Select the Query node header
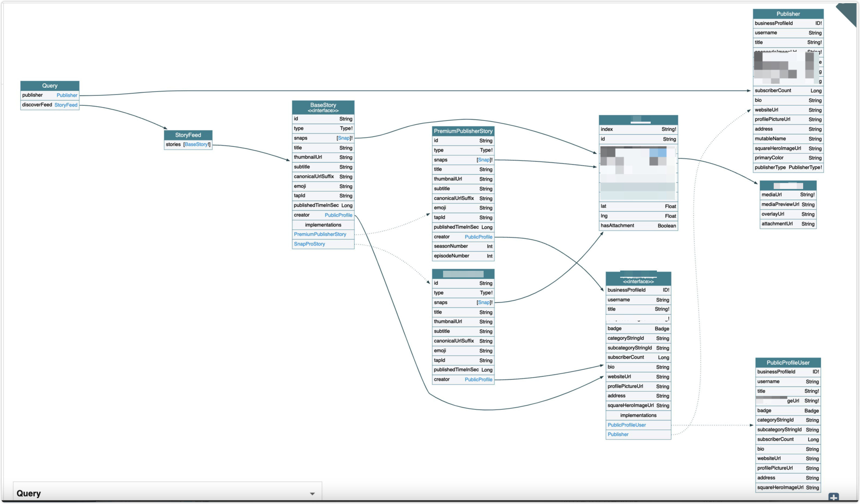The image size is (860, 504). (50, 86)
